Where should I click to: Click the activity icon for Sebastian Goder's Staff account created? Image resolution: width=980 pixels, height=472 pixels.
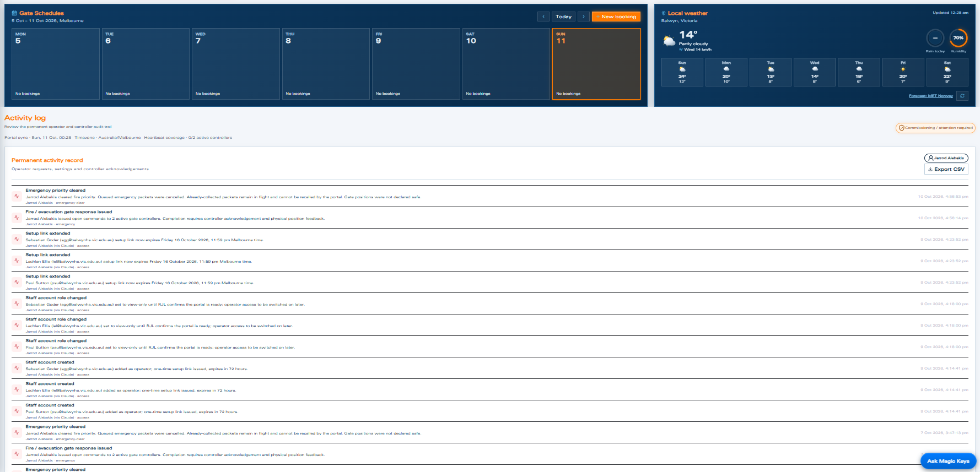[x=17, y=368]
